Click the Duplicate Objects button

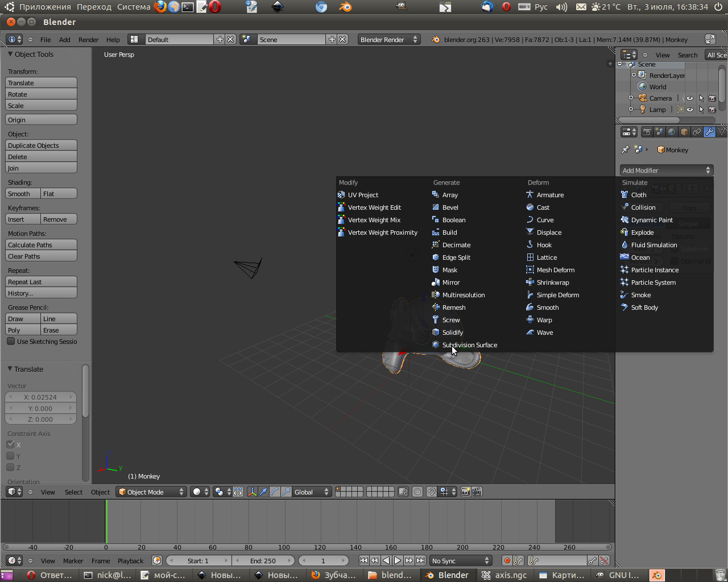[41, 145]
